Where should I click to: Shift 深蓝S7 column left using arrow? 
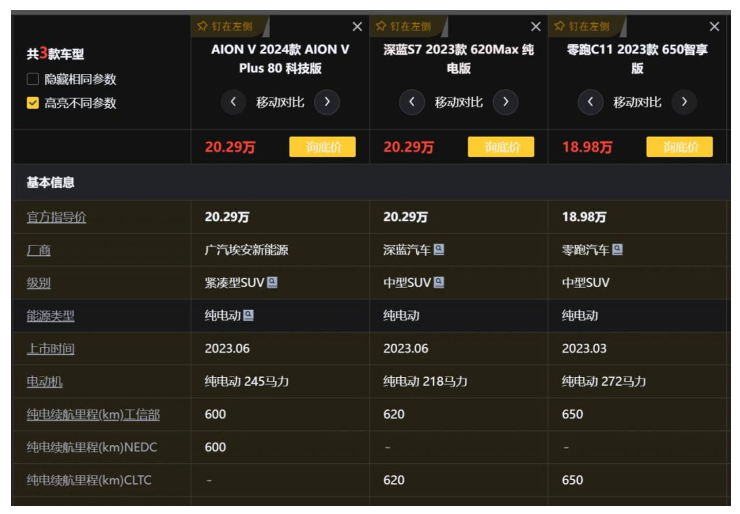point(411,102)
